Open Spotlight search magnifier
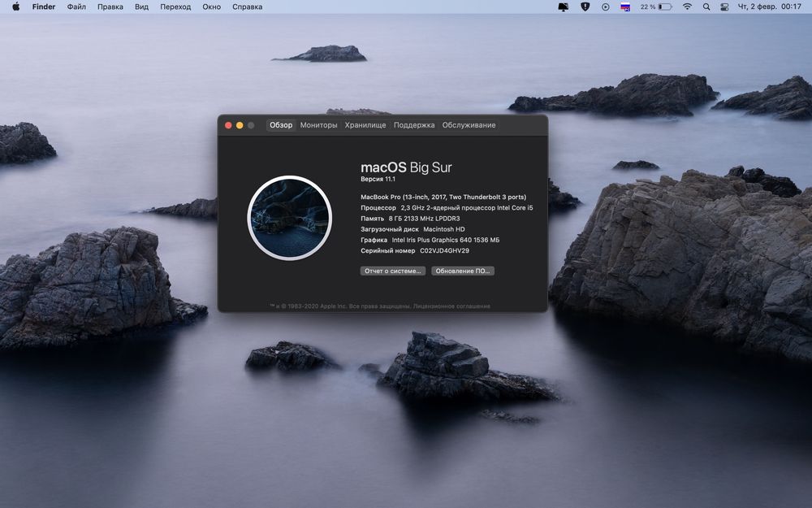This screenshot has width=812, height=508. 706,7
